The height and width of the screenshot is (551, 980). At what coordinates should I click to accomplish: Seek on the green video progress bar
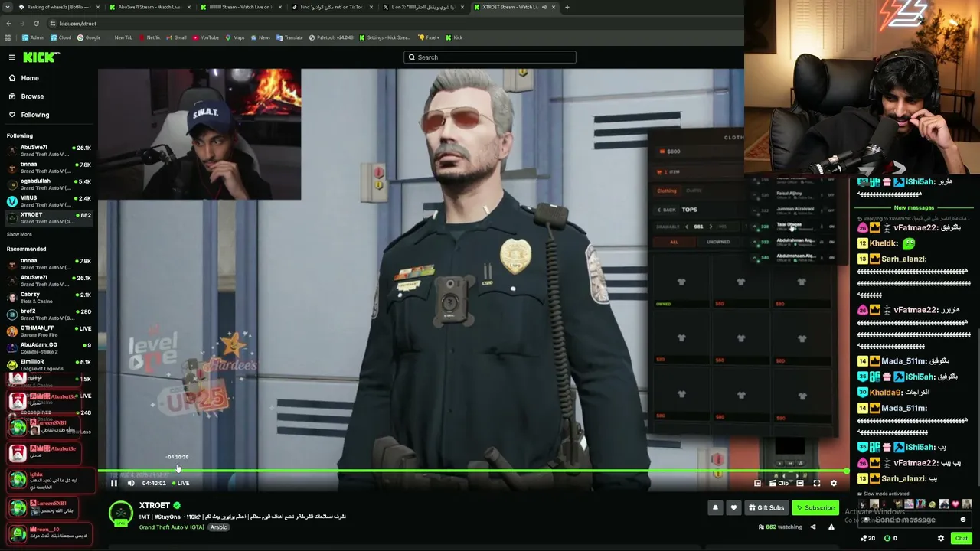(x=473, y=471)
